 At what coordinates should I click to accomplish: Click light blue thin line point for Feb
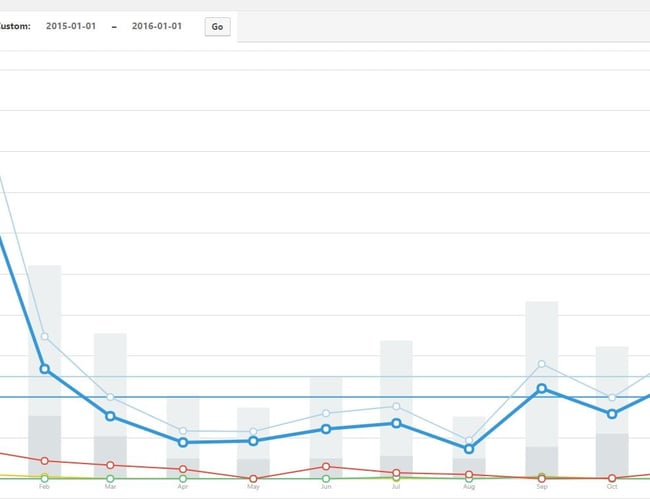pos(44,336)
